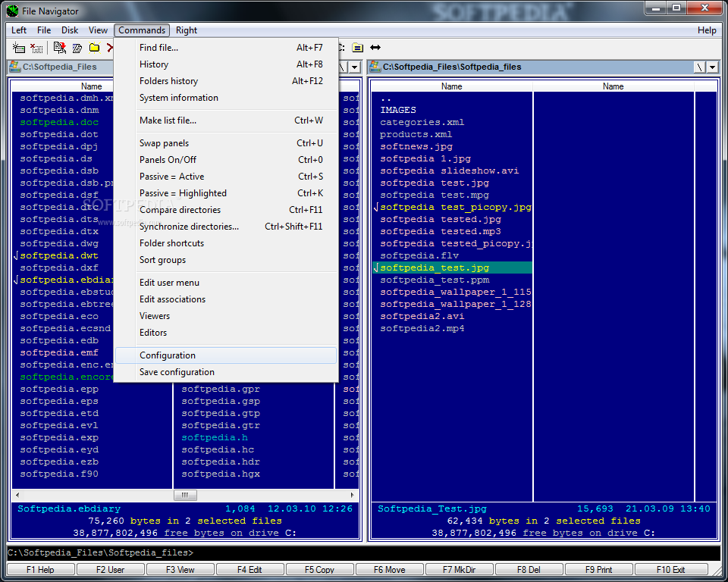This screenshot has width=728, height=582.
Task: Click the copy files toolbar icon
Action: pyautogui.click(x=59, y=47)
